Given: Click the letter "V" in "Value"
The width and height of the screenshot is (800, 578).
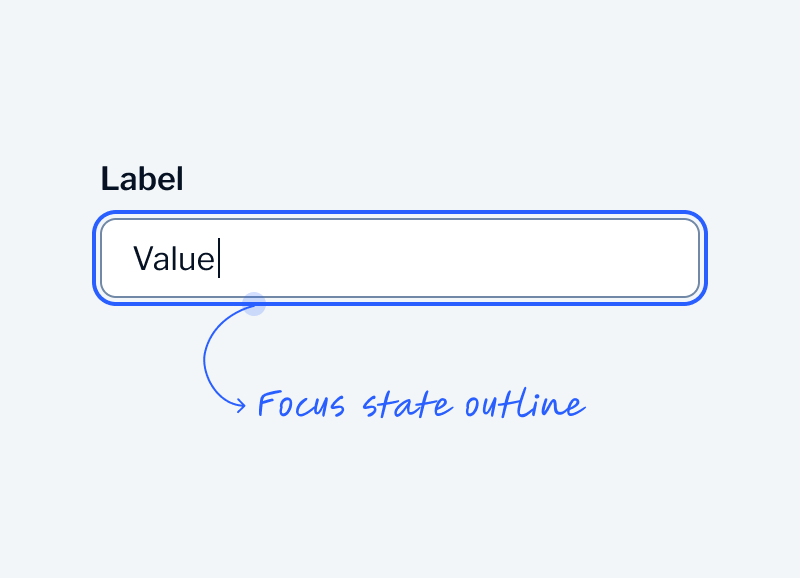Looking at the screenshot, I should point(142,259).
